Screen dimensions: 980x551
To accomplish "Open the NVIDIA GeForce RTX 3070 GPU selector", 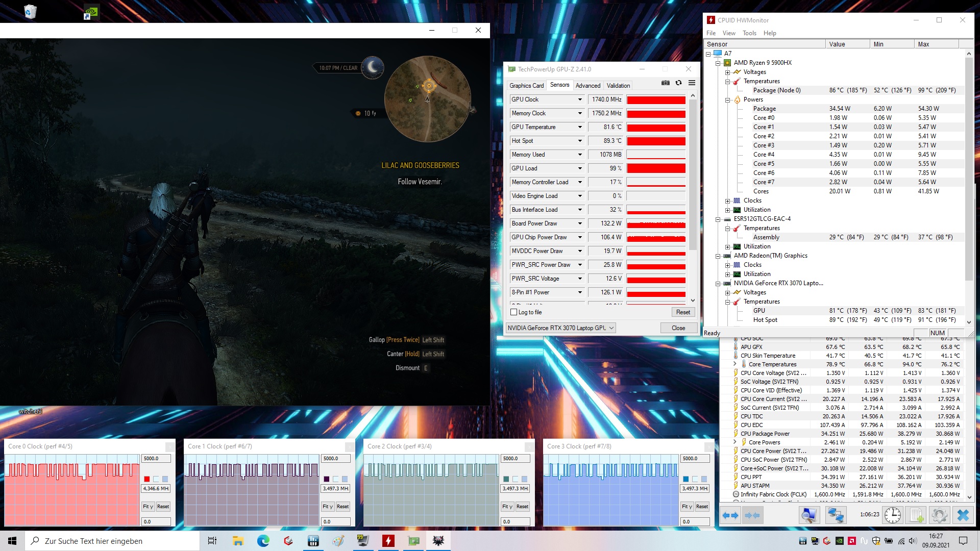I will [560, 328].
